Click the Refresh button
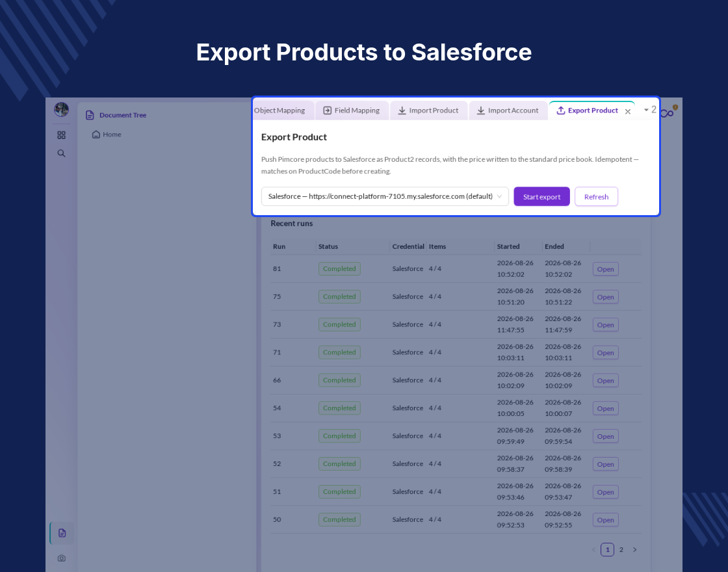728x572 pixels. 596,196
